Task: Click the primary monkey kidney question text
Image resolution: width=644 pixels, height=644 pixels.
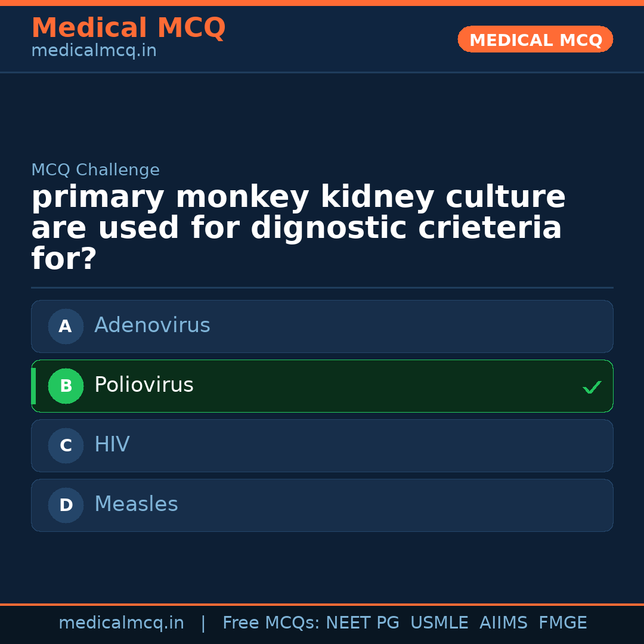Action: [x=298, y=228]
